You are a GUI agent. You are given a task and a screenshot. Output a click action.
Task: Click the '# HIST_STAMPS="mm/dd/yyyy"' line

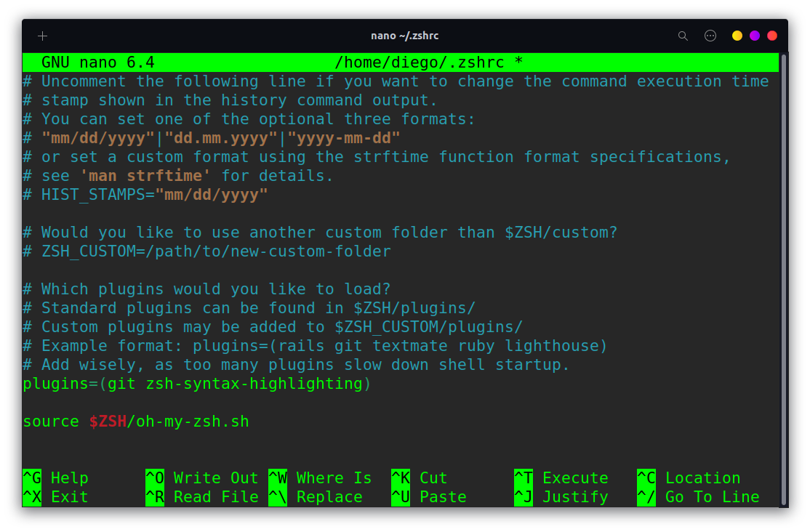point(145,195)
